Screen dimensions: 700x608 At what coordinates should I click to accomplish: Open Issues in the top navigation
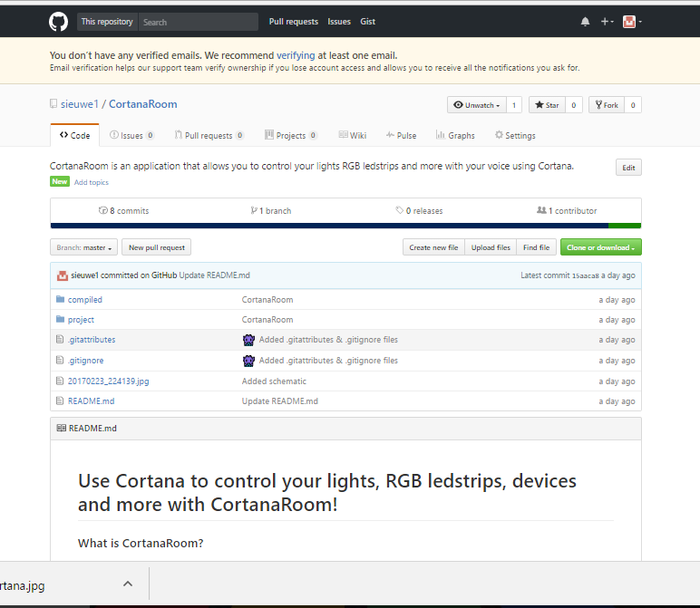pos(339,22)
